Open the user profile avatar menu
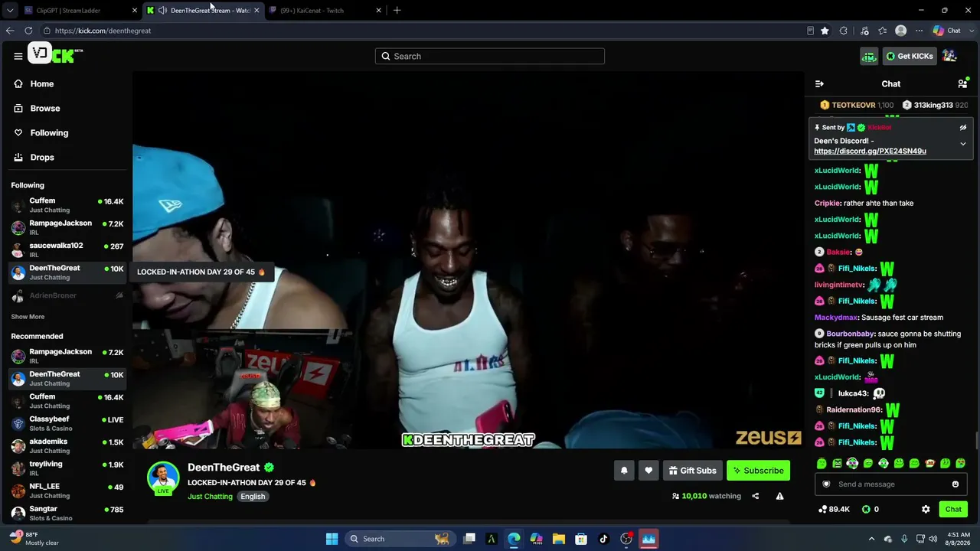This screenshot has width=980, height=551. point(949,56)
